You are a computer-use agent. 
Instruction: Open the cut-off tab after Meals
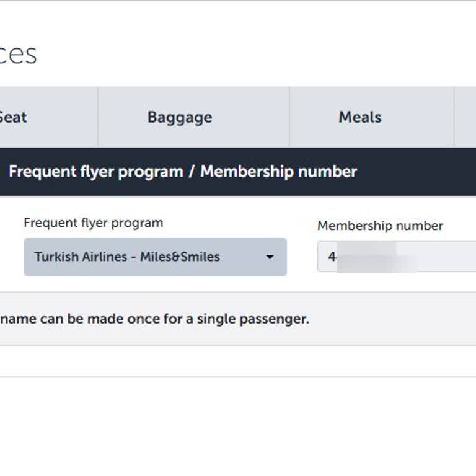tap(465, 117)
